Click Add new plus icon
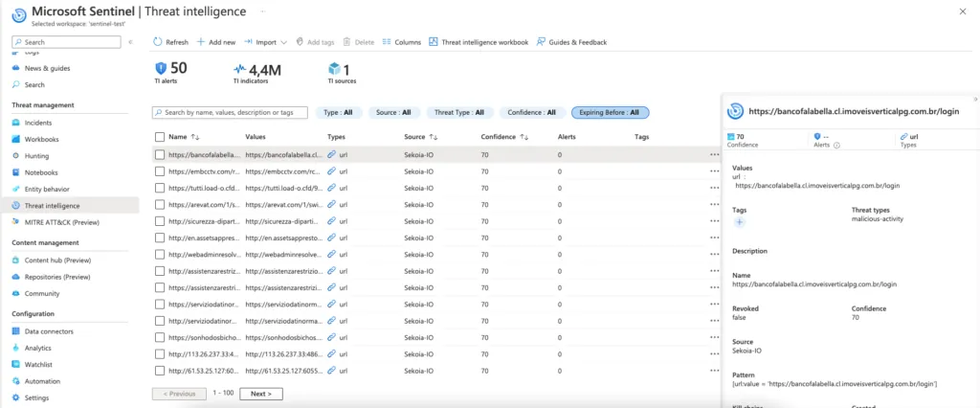980x408 pixels. (x=201, y=42)
